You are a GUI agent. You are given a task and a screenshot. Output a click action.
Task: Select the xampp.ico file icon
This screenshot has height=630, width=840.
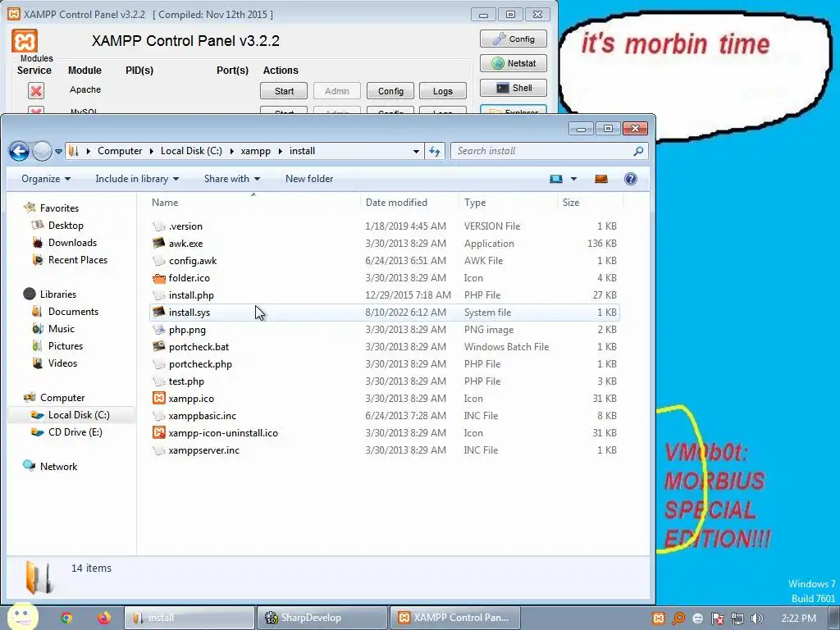tap(158, 399)
